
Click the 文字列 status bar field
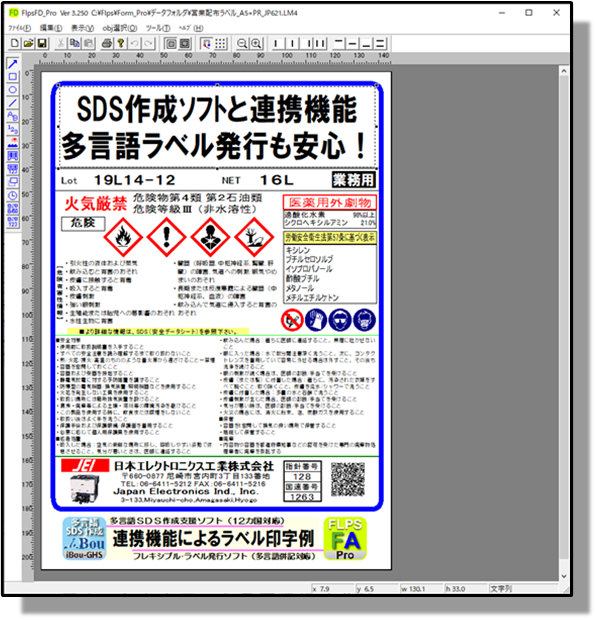tap(524, 588)
